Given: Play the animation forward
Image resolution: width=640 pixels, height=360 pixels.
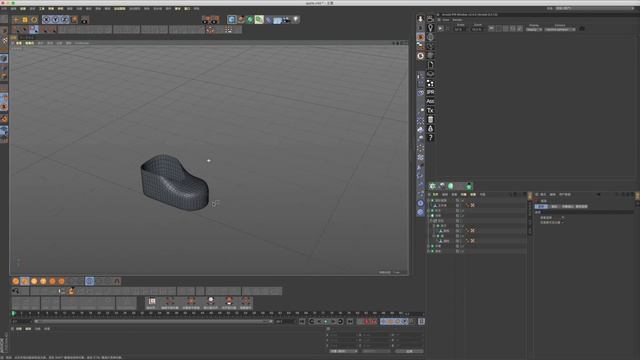Looking at the screenshot, I should click(325, 322).
